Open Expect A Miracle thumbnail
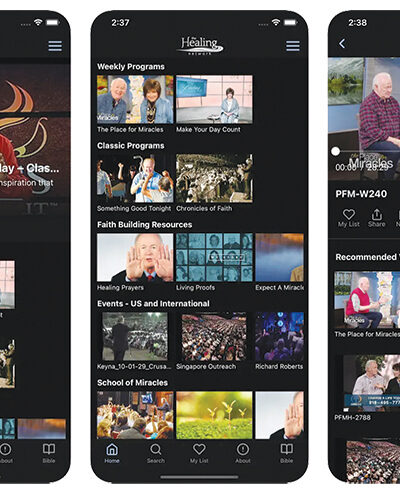 pyautogui.click(x=280, y=257)
